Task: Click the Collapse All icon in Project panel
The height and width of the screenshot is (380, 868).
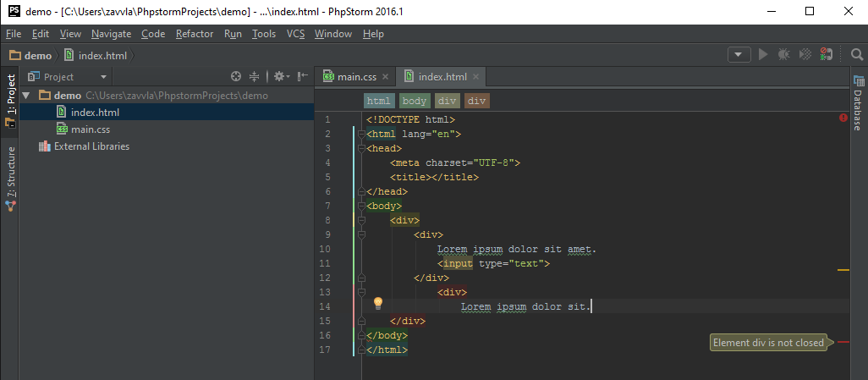Action: (254, 76)
